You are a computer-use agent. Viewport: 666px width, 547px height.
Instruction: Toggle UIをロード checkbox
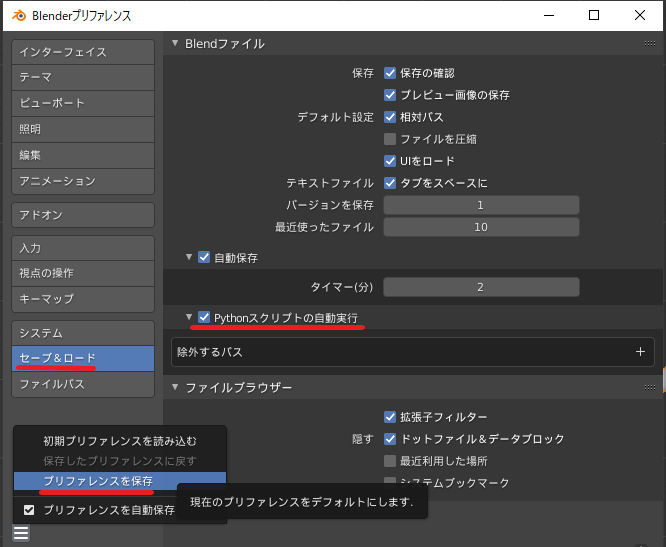390,161
